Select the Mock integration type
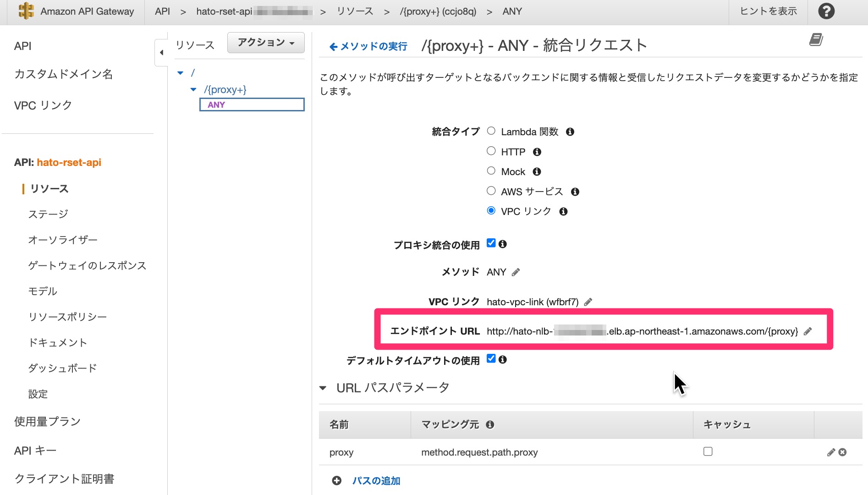 (491, 171)
